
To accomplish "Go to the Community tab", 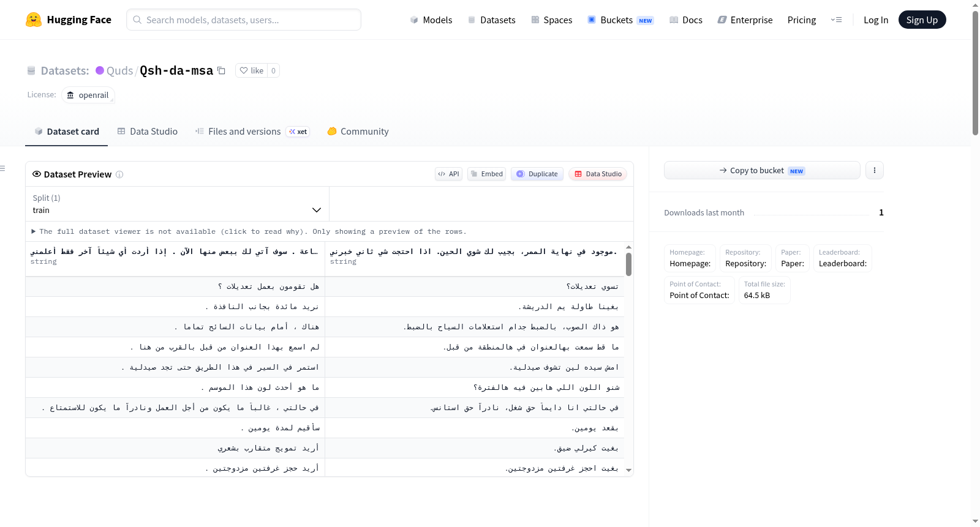I will [x=358, y=132].
